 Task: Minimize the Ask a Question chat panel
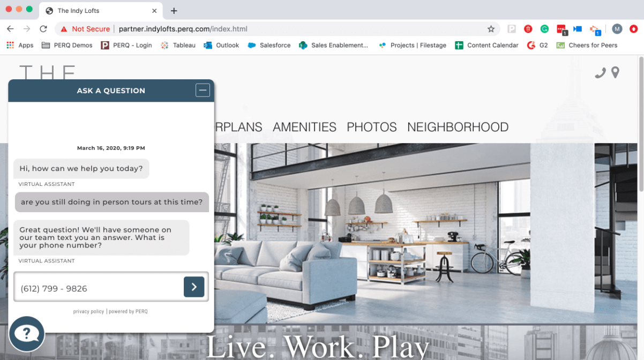click(203, 91)
